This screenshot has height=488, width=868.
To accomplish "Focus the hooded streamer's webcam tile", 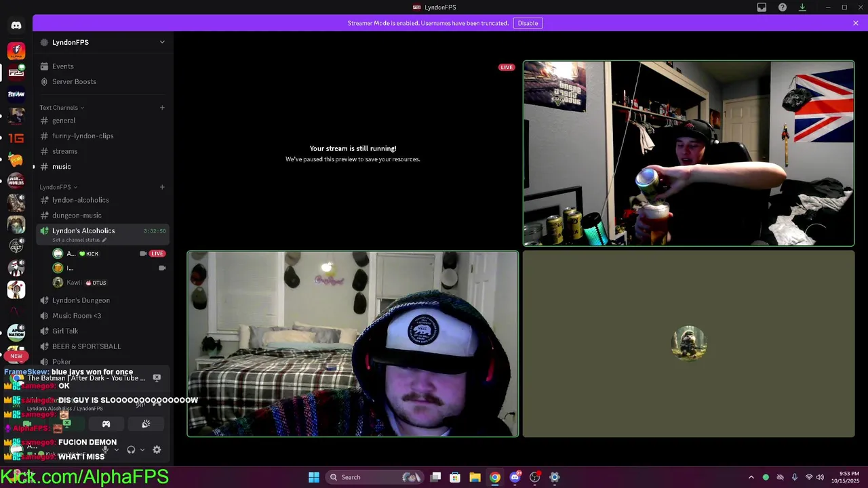I will 353,344.
